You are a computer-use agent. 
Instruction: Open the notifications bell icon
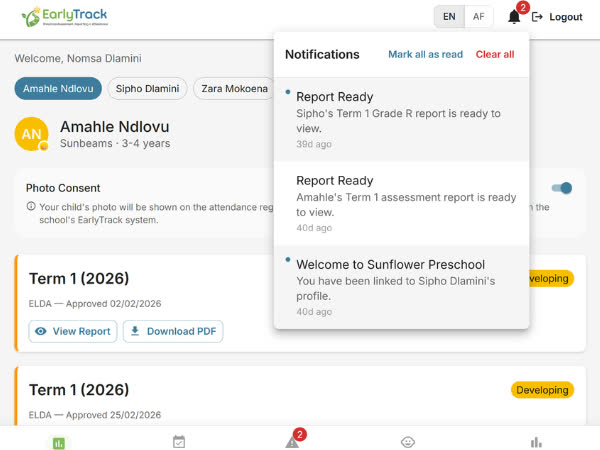pos(514,17)
